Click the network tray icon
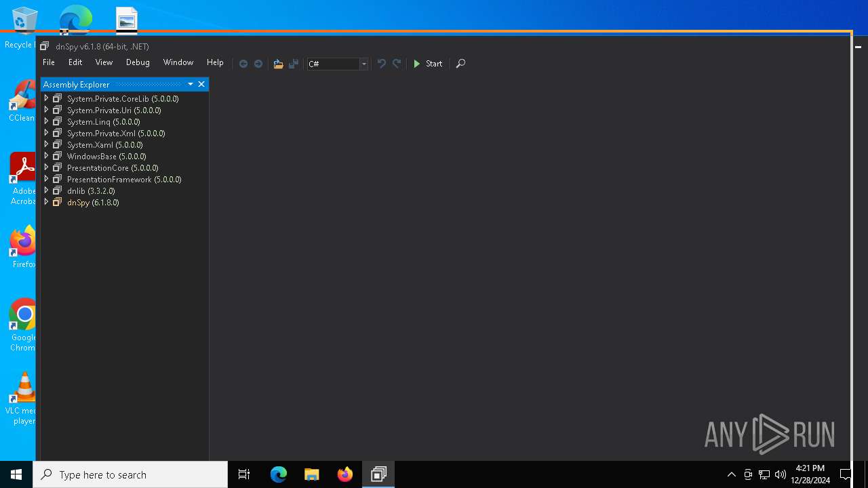This screenshot has width=868, height=488. (x=764, y=474)
